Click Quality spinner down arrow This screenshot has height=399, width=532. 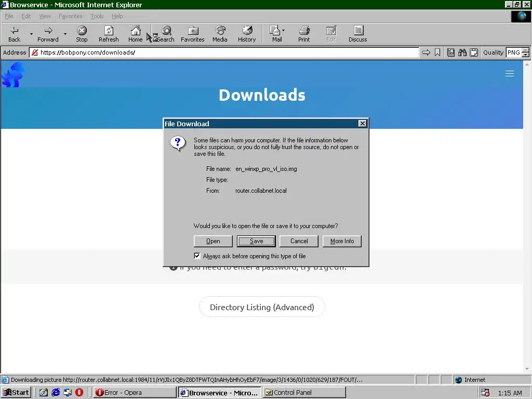[x=526, y=55]
